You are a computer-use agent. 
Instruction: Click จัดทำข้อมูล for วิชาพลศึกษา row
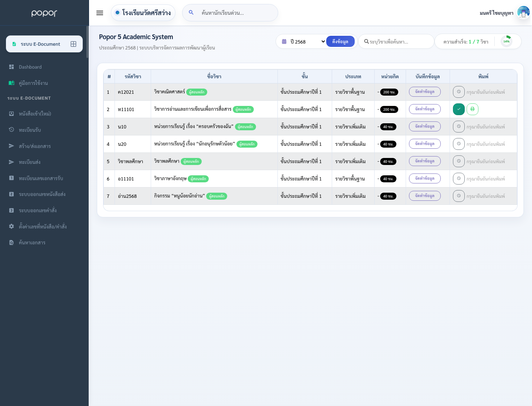[x=425, y=161]
